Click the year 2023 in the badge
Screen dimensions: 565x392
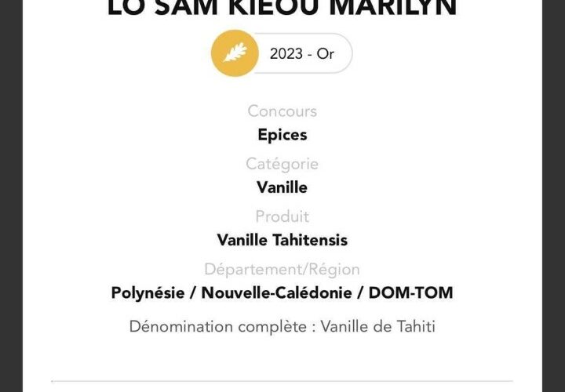(286, 54)
